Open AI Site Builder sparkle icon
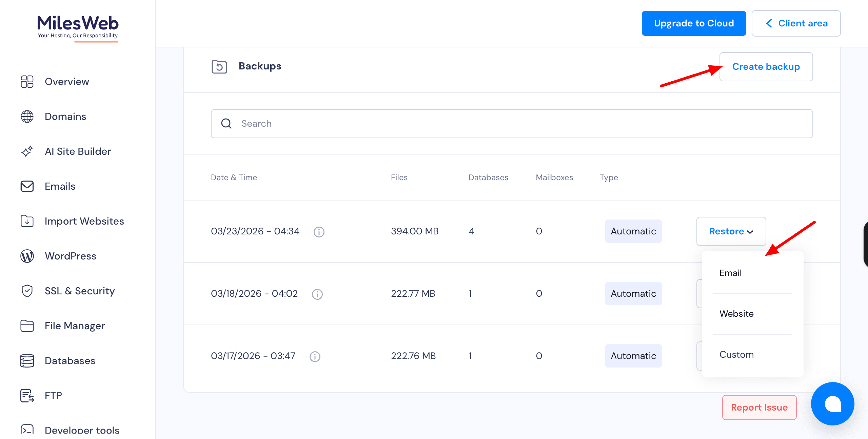Image resolution: width=868 pixels, height=439 pixels. coord(27,151)
